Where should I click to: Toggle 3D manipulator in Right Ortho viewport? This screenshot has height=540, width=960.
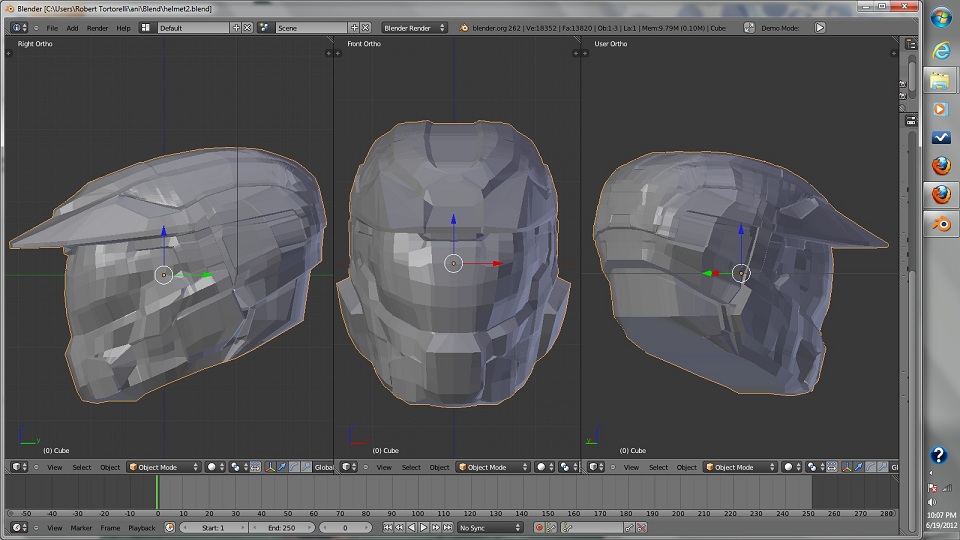coord(270,467)
